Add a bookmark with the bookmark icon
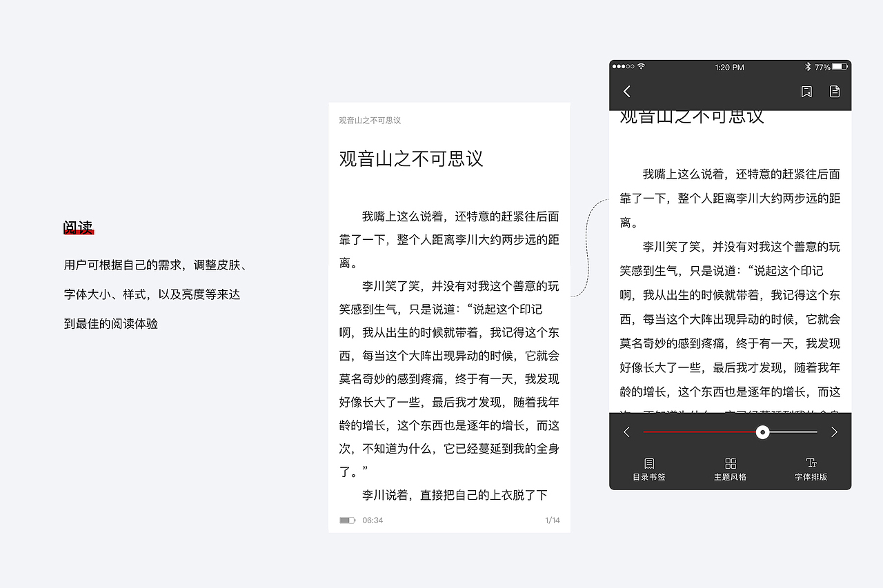The width and height of the screenshot is (883, 588). [806, 92]
